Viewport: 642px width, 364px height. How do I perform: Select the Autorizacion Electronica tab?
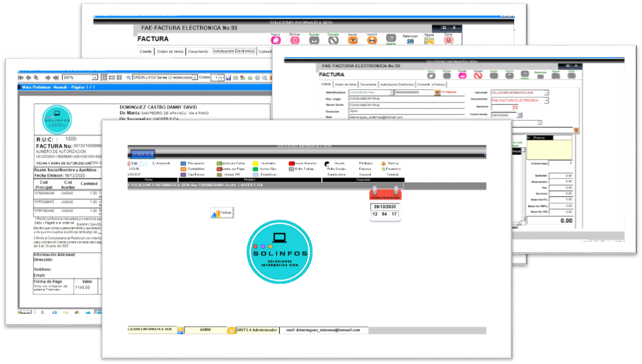click(233, 51)
